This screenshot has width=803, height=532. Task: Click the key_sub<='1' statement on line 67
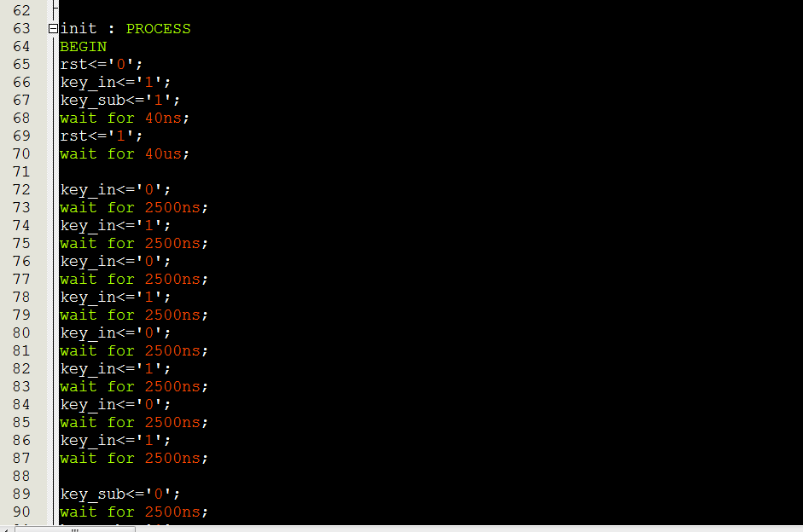pos(119,101)
